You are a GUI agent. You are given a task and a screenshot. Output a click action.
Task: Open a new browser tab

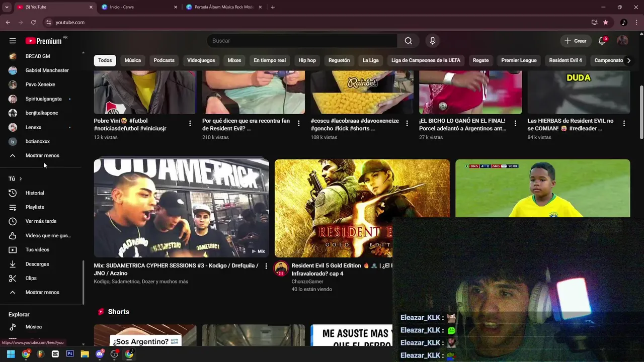(x=273, y=7)
